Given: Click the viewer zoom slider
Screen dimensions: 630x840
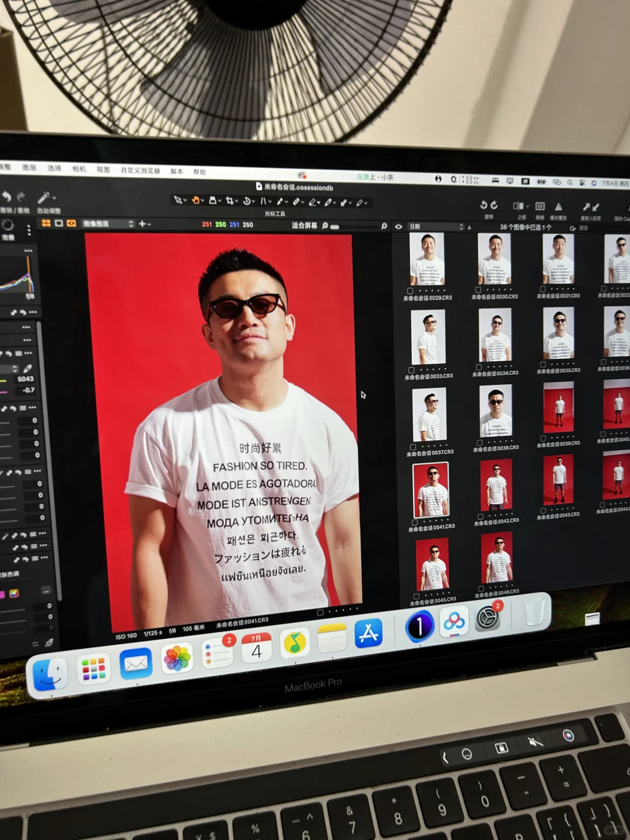Looking at the screenshot, I should click(x=335, y=226).
